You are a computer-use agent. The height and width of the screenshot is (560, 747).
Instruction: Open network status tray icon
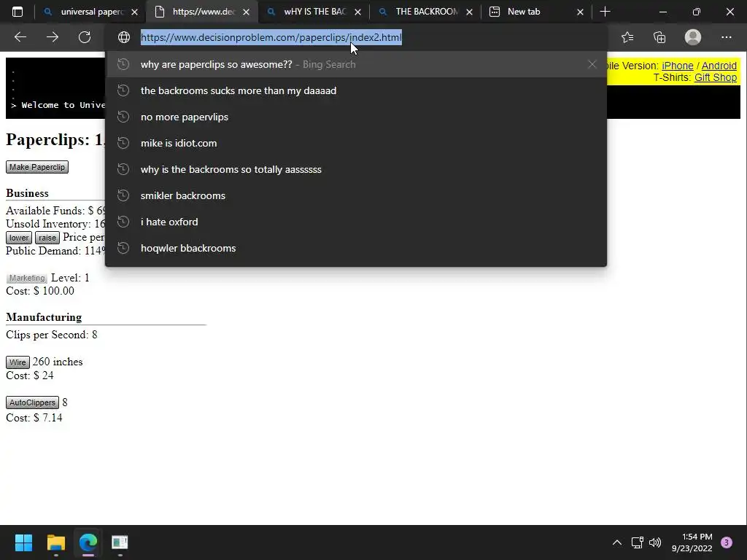[637, 542]
